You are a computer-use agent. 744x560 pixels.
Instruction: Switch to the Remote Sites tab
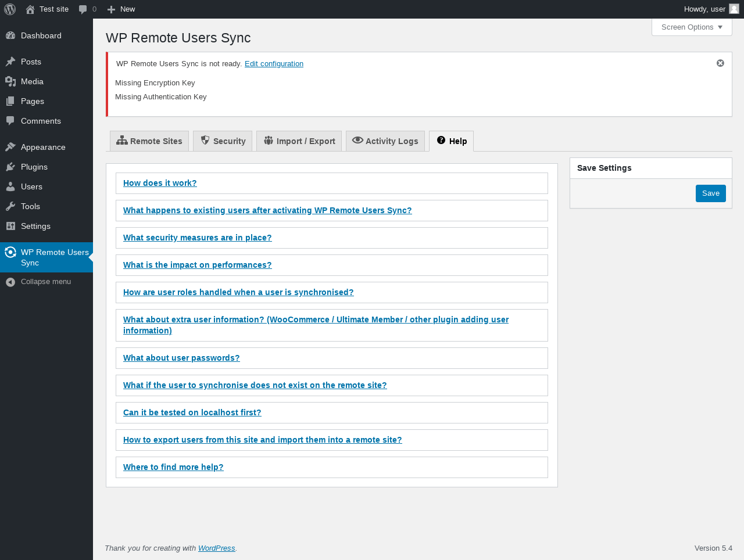[x=149, y=141]
